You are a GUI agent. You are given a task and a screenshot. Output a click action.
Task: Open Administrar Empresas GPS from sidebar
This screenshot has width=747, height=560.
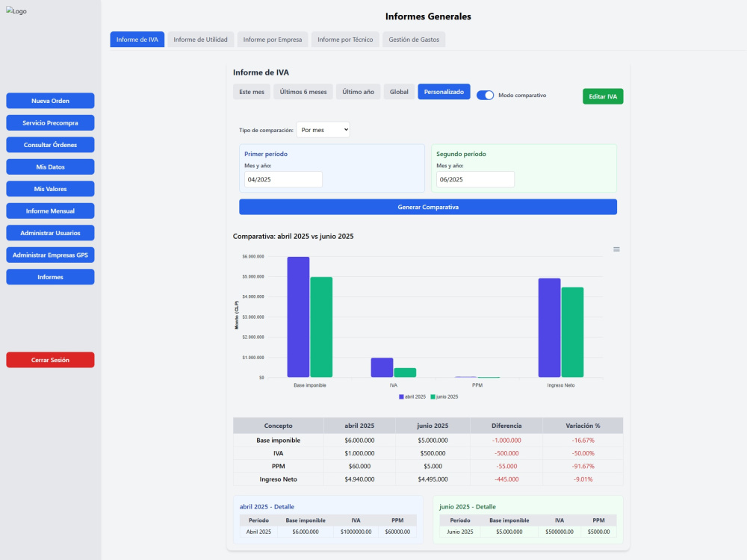pyautogui.click(x=50, y=255)
